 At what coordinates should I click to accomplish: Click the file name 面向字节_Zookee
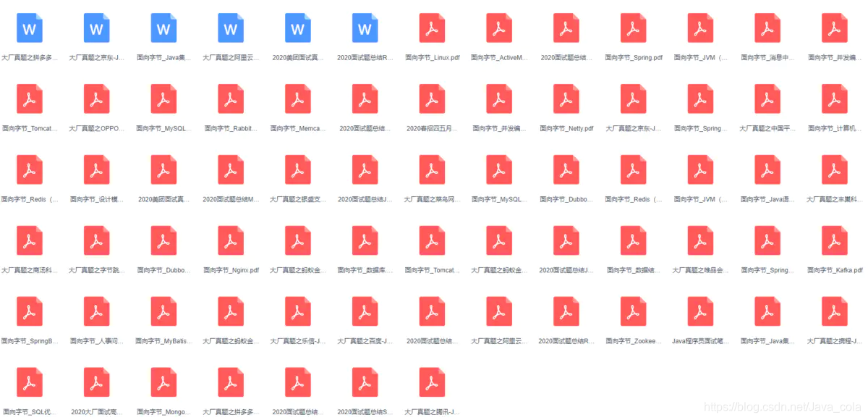click(x=634, y=341)
